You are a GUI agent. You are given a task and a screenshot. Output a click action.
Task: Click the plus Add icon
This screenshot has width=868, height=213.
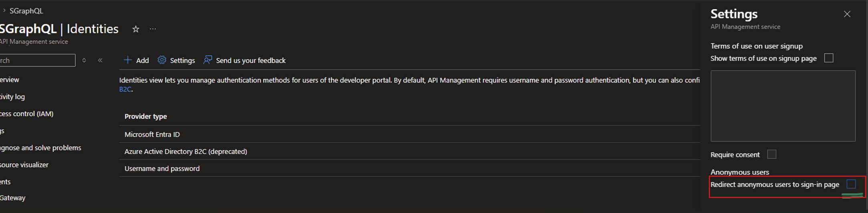point(128,60)
